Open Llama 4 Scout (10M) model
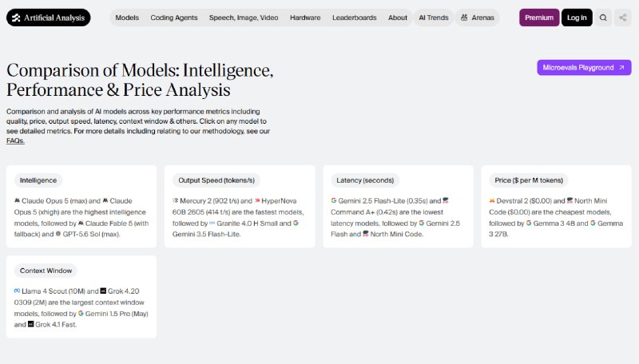This screenshot has width=639, height=364. (54, 291)
